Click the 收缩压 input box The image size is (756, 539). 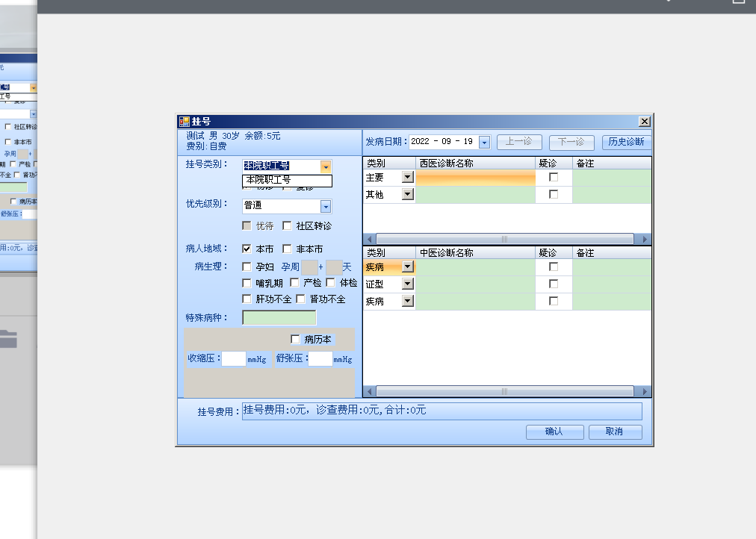click(x=234, y=359)
